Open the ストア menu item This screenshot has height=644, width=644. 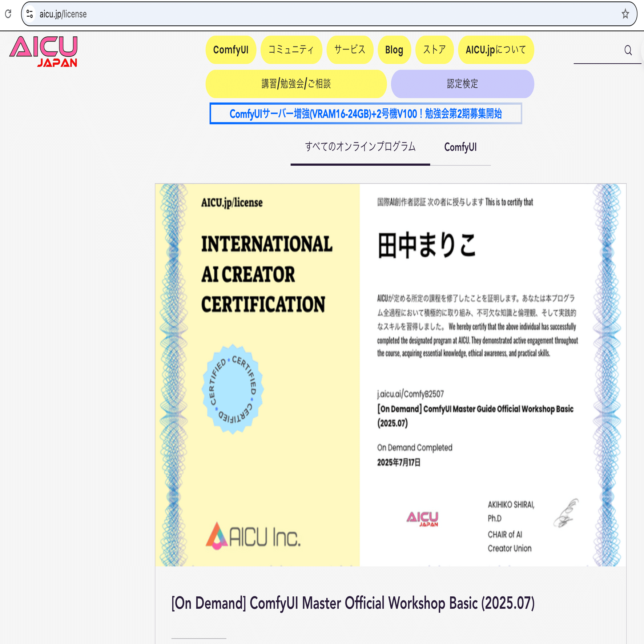[x=435, y=50]
